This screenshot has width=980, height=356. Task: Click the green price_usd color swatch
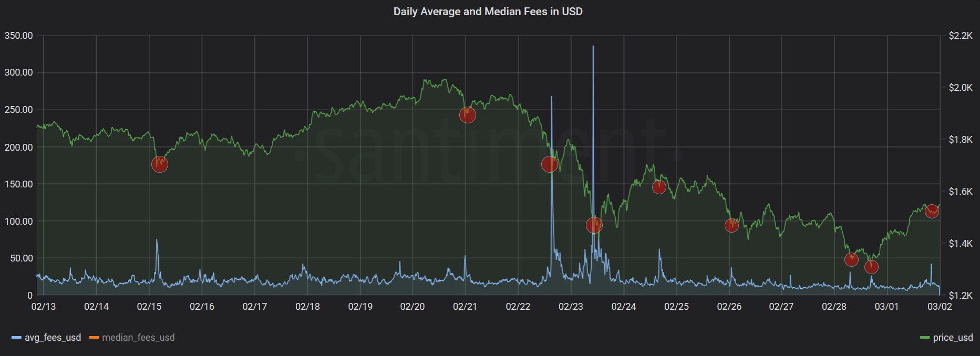[925, 338]
